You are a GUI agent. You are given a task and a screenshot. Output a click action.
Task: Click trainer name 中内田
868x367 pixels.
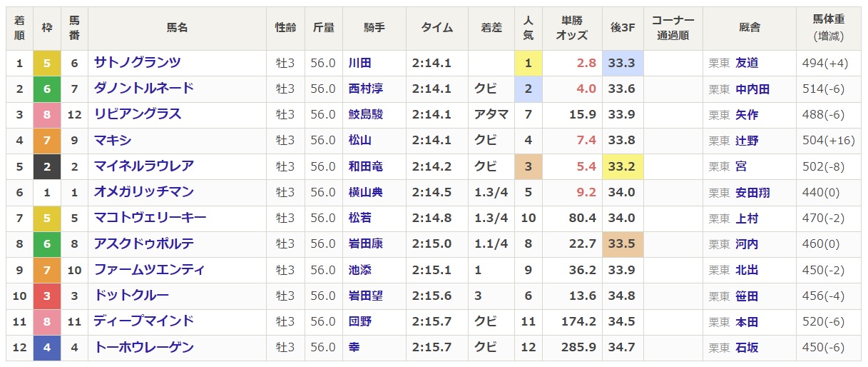[752, 89]
